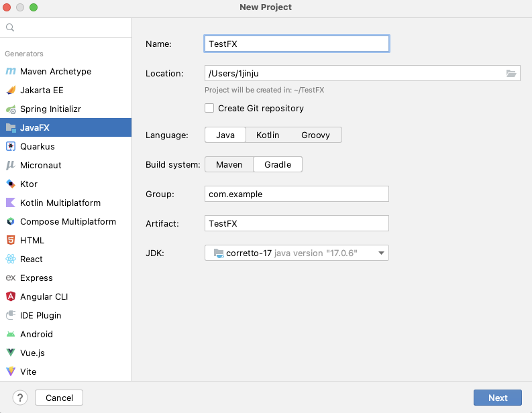
Task: Click the Maven Archetype generator icon
Action: point(11,72)
